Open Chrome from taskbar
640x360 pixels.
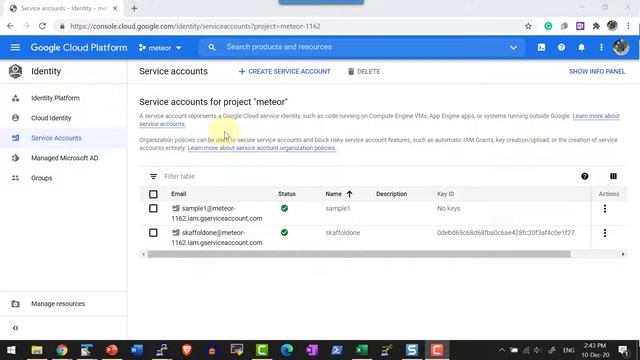pos(62,350)
